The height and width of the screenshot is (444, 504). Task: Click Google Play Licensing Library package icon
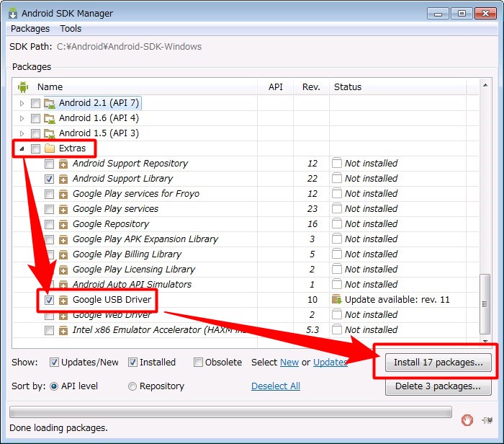point(63,270)
